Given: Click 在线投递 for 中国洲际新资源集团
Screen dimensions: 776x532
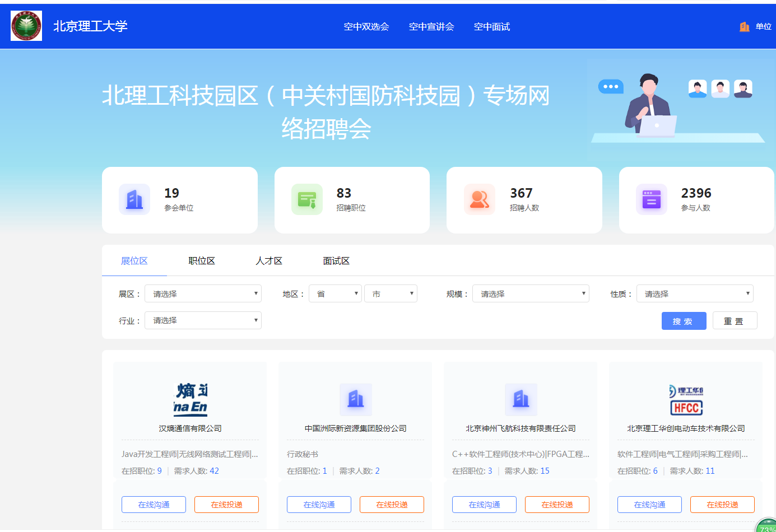Looking at the screenshot, I should [x=392, y=505].
